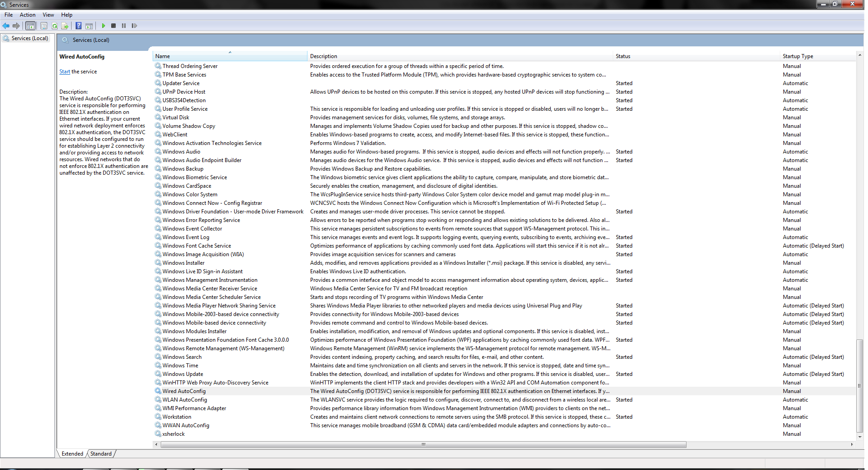Select the WWAN AutoConfig service

click(504, 425)
